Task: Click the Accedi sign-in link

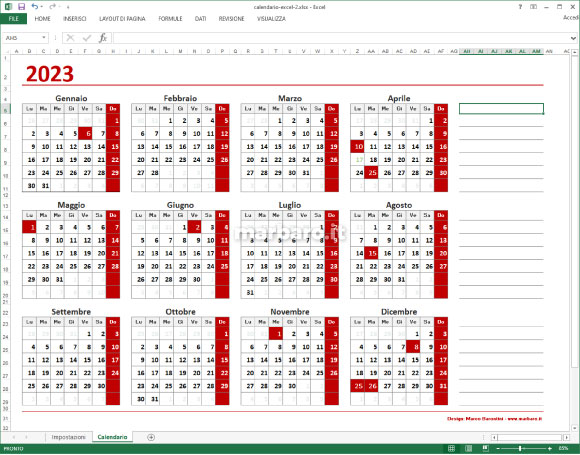Action: [571, 17]
